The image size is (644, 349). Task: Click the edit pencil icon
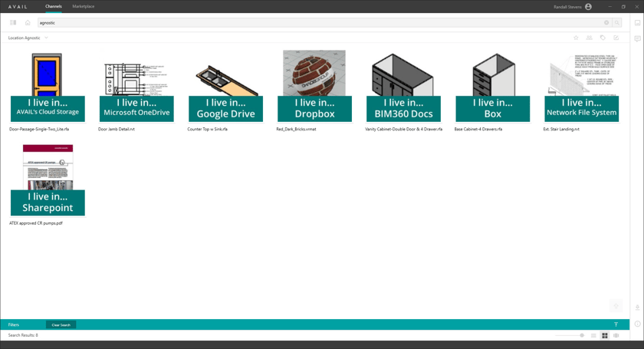coord(616,38)
